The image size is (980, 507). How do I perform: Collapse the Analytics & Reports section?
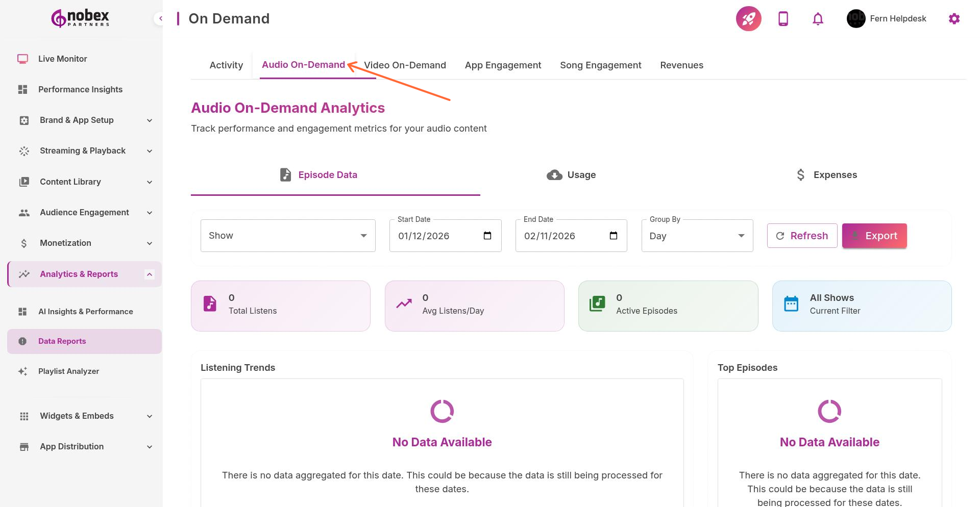(x=149, y=274)
